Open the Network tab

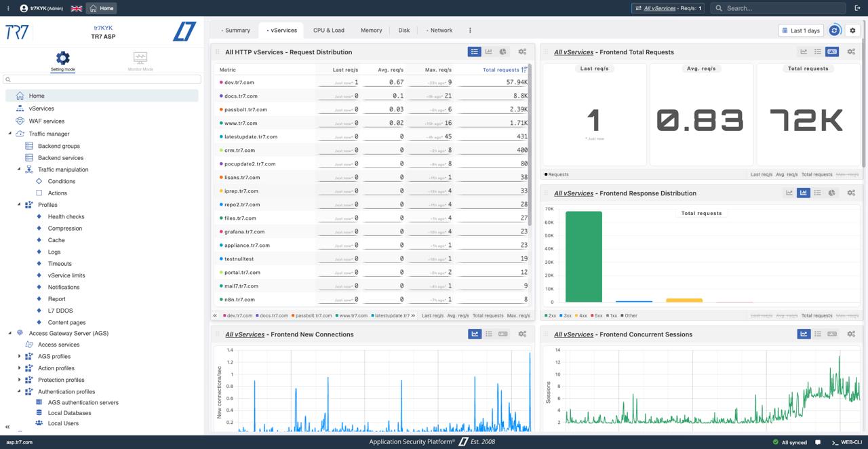pos(439,31)
